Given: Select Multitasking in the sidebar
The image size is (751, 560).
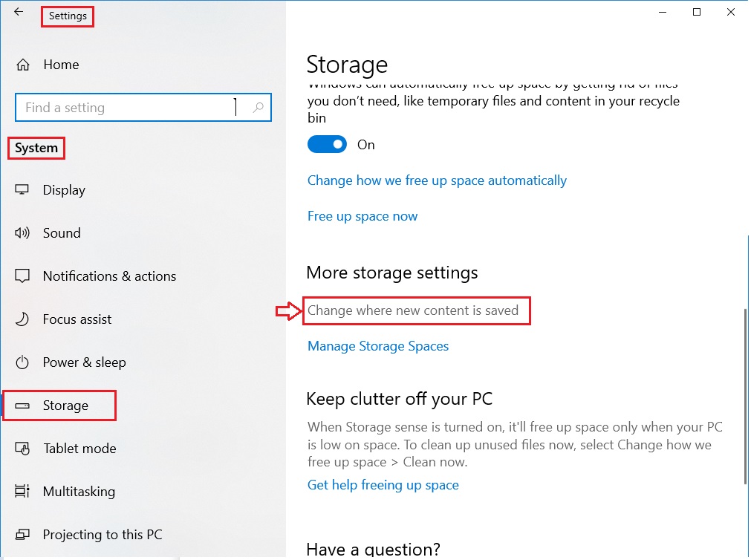Looking at the screenshot, I should tap(79, 492).
